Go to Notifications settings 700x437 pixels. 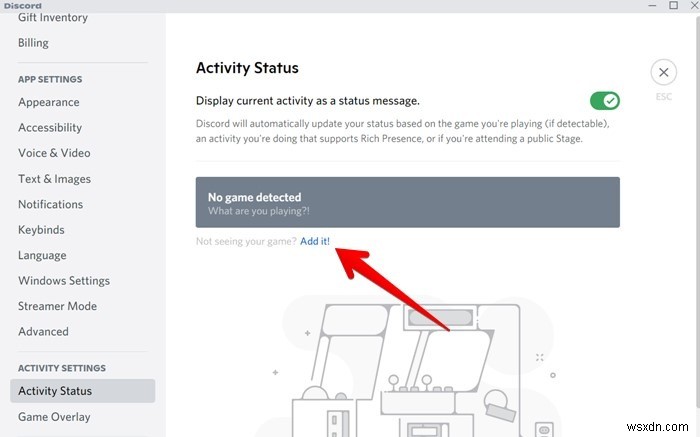[50, 204]
